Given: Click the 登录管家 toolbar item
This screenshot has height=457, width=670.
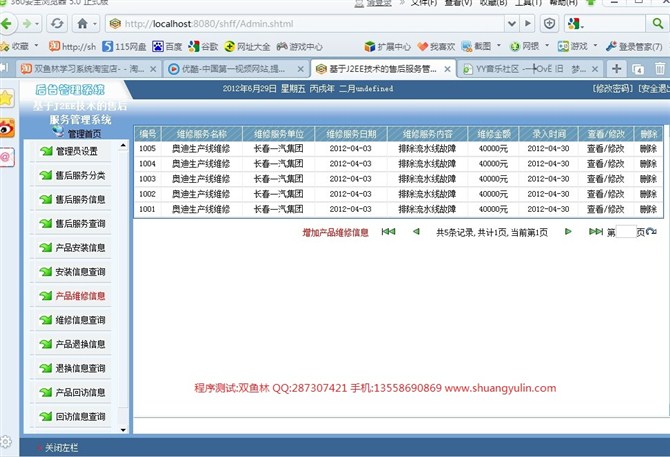Looking at the screenshot, I should point(634,47).
